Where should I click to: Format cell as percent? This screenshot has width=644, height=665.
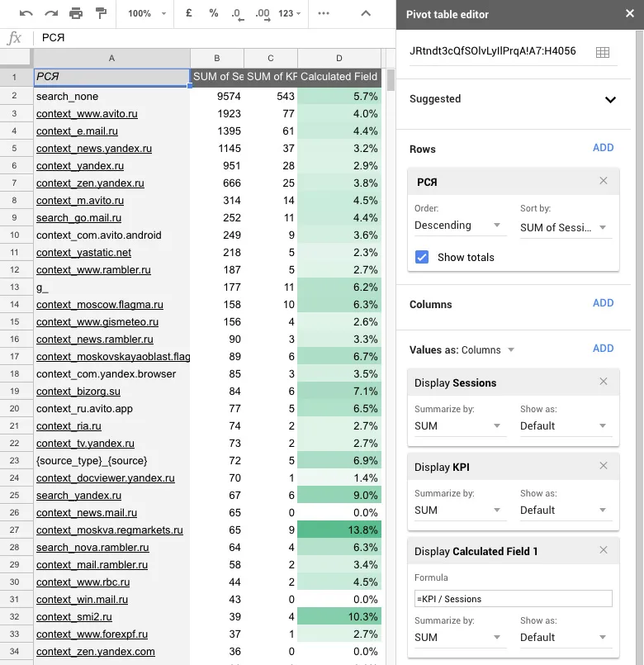(214, 13)
